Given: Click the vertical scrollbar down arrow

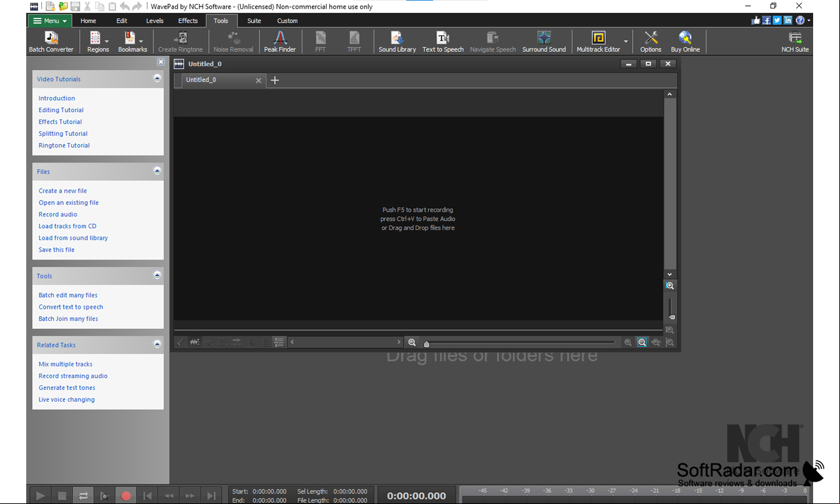Looking at the screenshot, I should pos(670,275).
